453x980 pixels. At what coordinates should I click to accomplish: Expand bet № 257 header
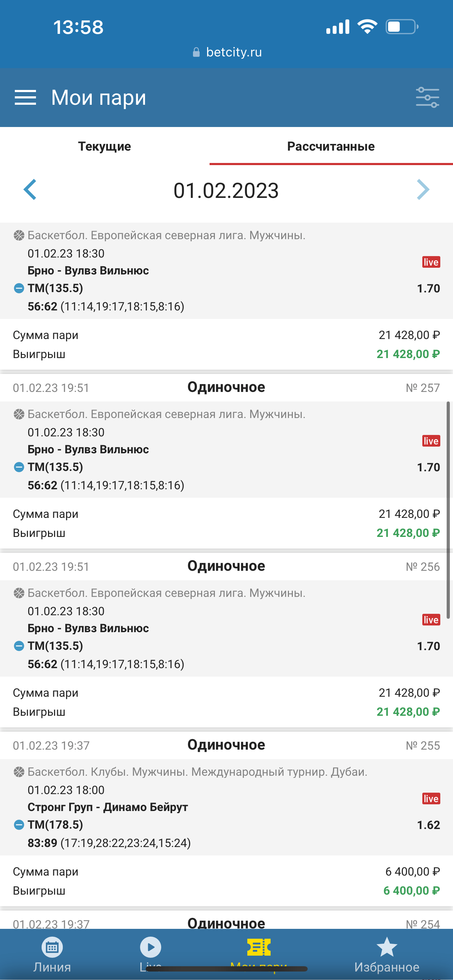point(226,388)
